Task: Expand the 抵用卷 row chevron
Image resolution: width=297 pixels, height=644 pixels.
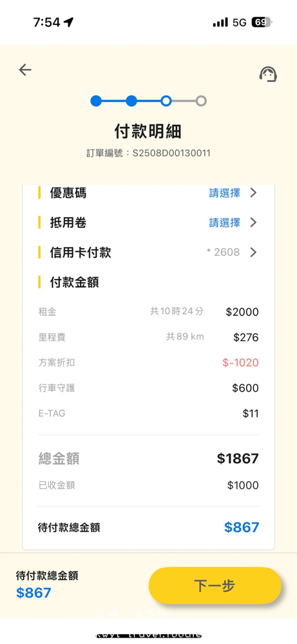Action: click(x=253, y=223)
